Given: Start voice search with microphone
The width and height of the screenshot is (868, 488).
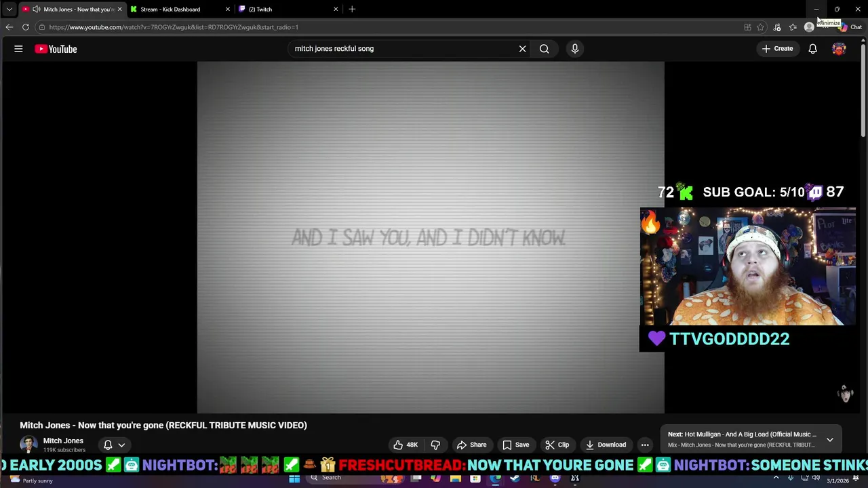Looking at the screenshot, I should (x=574, y=49).
